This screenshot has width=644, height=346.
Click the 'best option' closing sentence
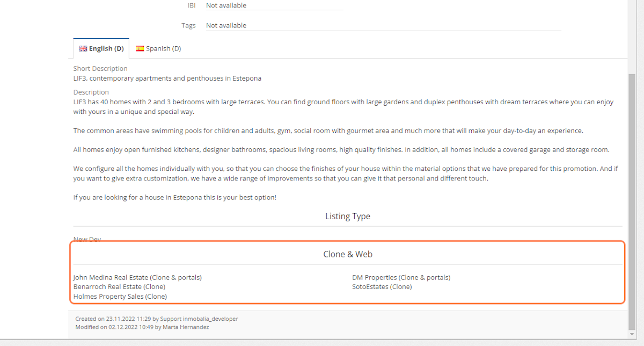click(x=174, y=198)
